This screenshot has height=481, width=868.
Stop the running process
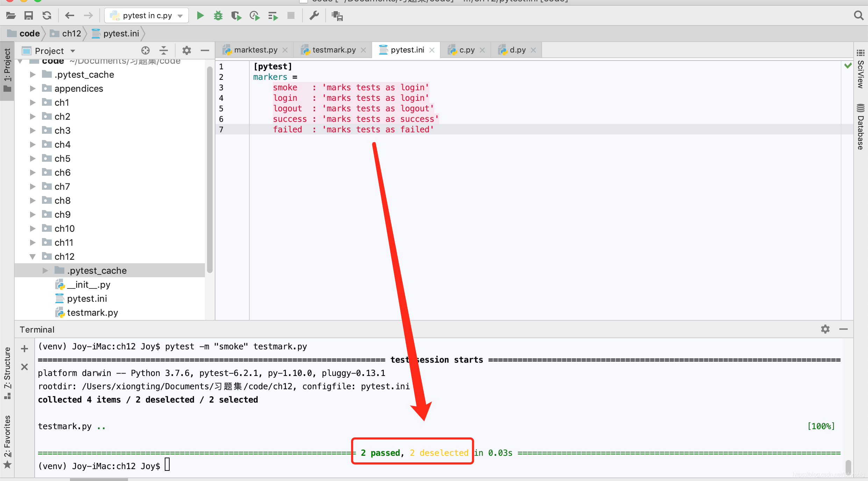[291, 15]
